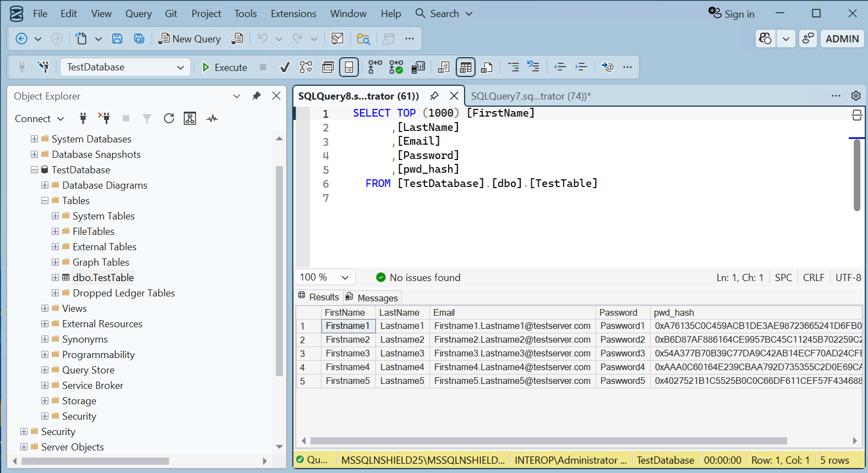This screenshot has height=473, width=868.
Task: Click the Comment out selected lines icon
Action: click(x=513, y=67)
